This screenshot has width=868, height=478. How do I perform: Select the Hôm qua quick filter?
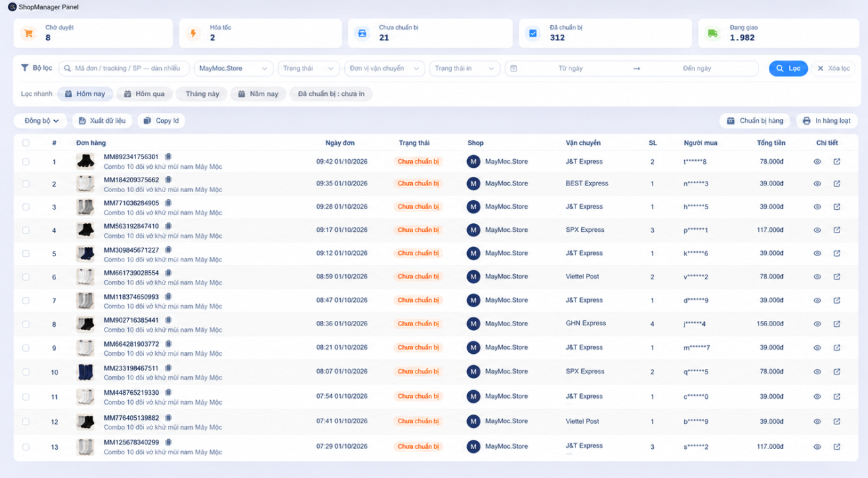click(145, 94)
